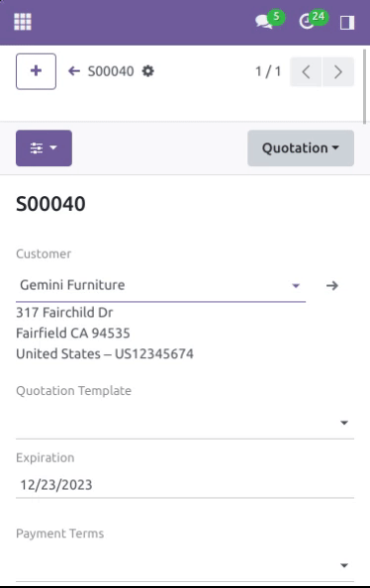Go to the previous record chevron
The image size is (370, 588).
[306, 71]
